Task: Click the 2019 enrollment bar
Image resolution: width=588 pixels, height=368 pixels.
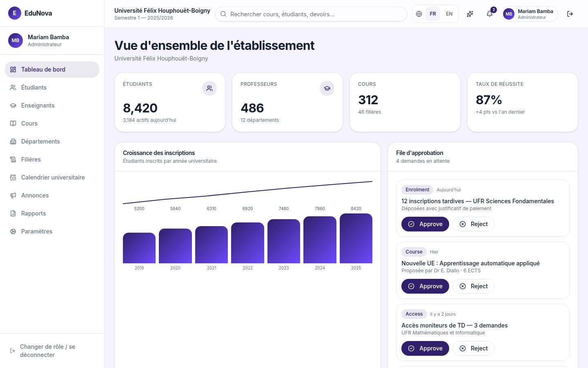Action: (139, 248)
